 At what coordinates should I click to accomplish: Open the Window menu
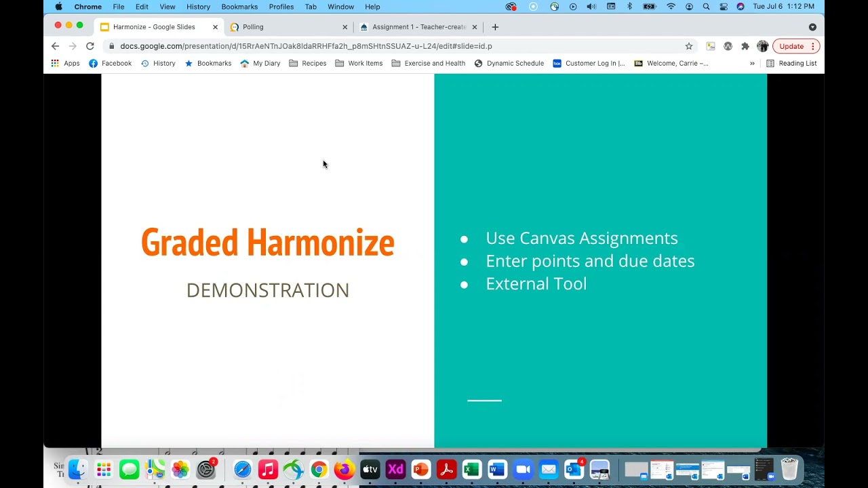pos(340,7)
